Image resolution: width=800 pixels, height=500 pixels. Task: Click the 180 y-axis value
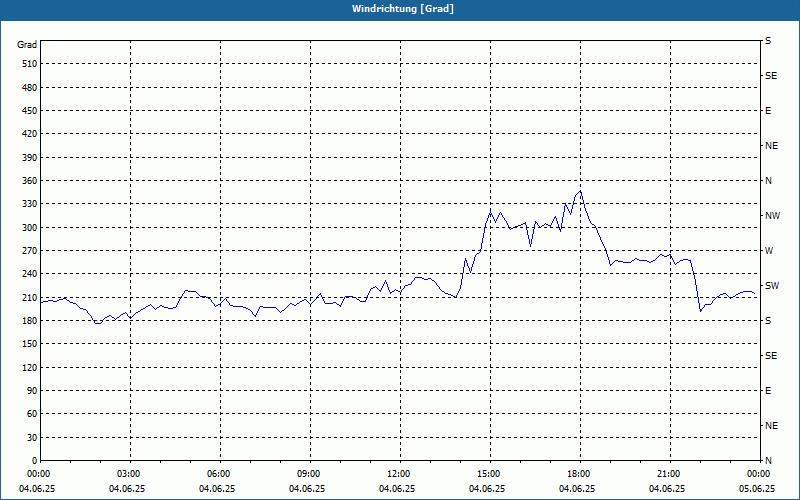click(30, 321)
